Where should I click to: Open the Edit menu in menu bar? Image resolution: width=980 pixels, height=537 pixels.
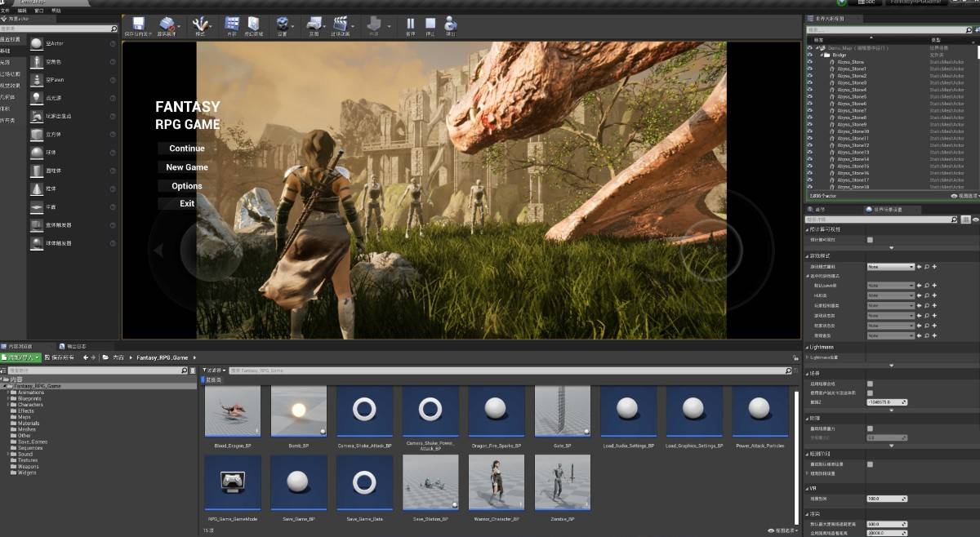click(21, 11)
